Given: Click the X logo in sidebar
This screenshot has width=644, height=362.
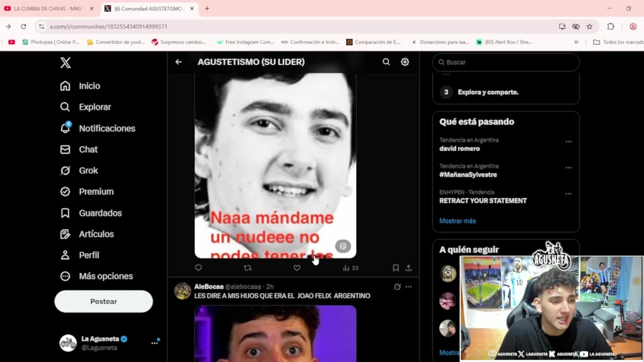Looking at the screenshot, I should (65, 63).
